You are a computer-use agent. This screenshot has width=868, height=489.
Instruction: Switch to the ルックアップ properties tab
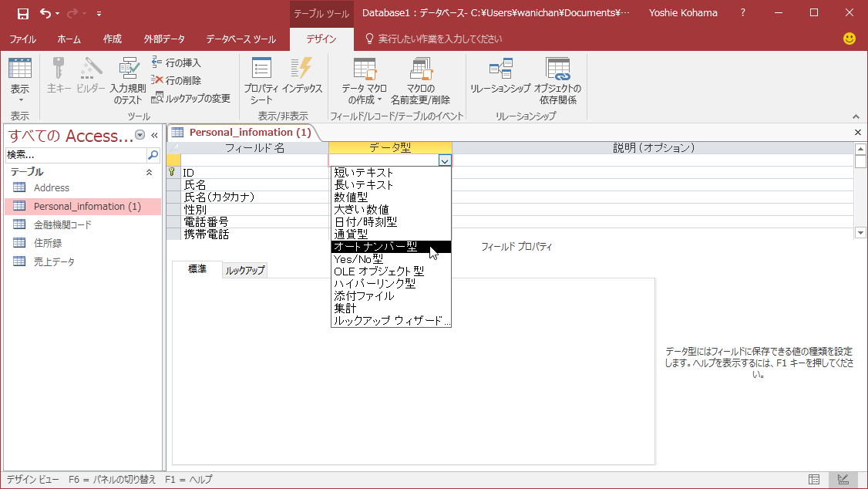tap(245, 270)
